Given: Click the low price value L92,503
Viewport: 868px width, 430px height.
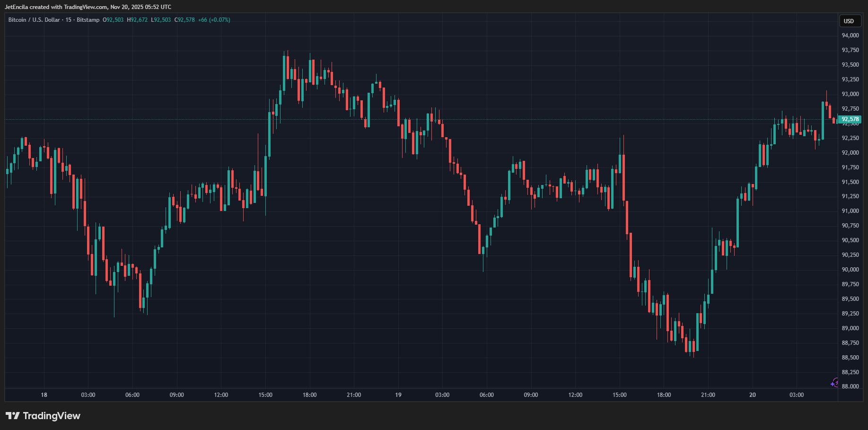Looking at the screenshot, I should [161, 20].
